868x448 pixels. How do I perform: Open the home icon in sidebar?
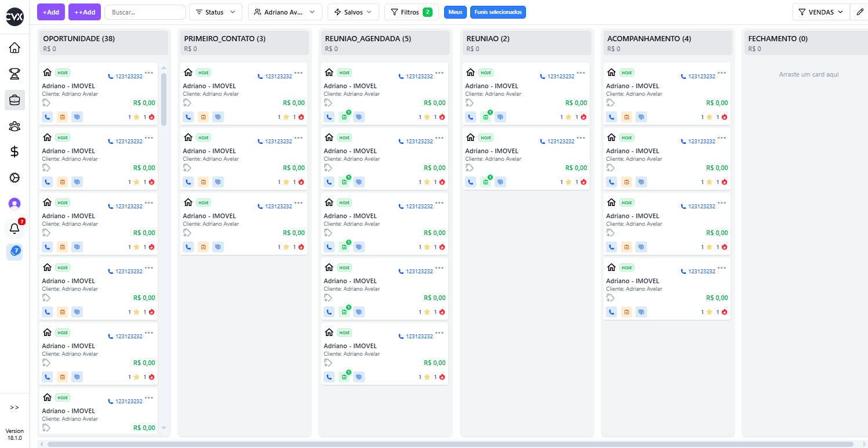(14, 48)
